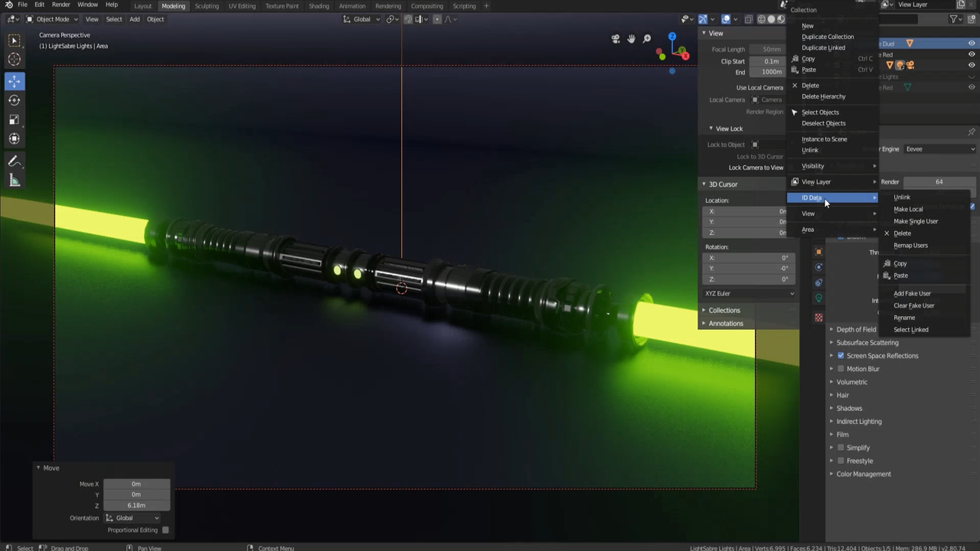This screenshot has width=980, height=551.
Task: Select the Rotate tool in the left toolbar
Action: point(14,100)
